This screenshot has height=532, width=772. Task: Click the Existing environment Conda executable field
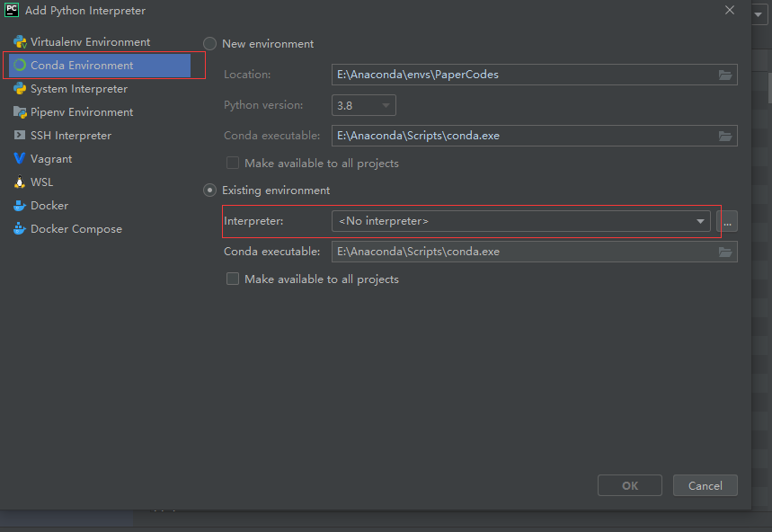tap(534, 252)
